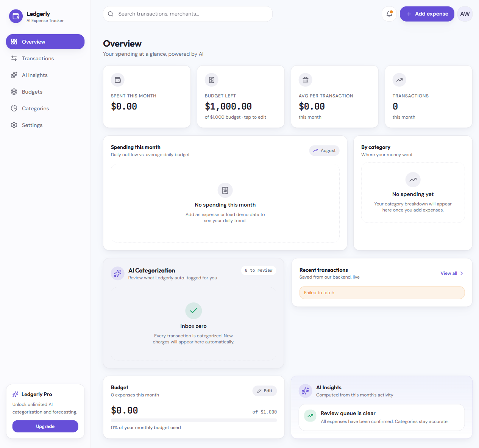Click the Overview grid icon in sidebar
This screenshot has height=448, width=479.
click(x=14, y=42)
